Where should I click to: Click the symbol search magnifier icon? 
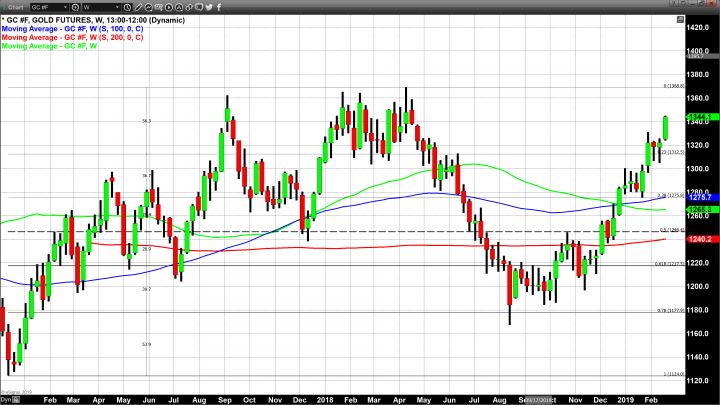click(75, 7)
